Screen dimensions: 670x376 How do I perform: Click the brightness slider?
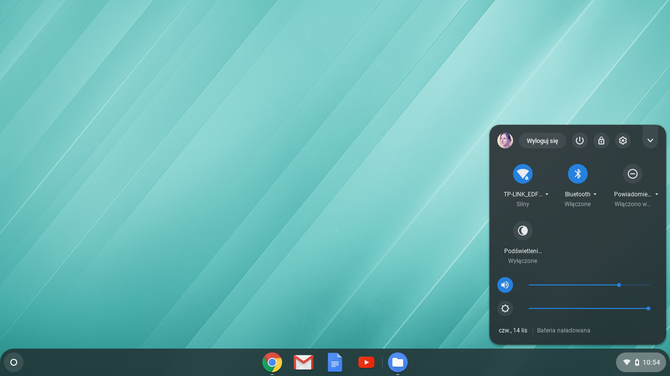589,308
